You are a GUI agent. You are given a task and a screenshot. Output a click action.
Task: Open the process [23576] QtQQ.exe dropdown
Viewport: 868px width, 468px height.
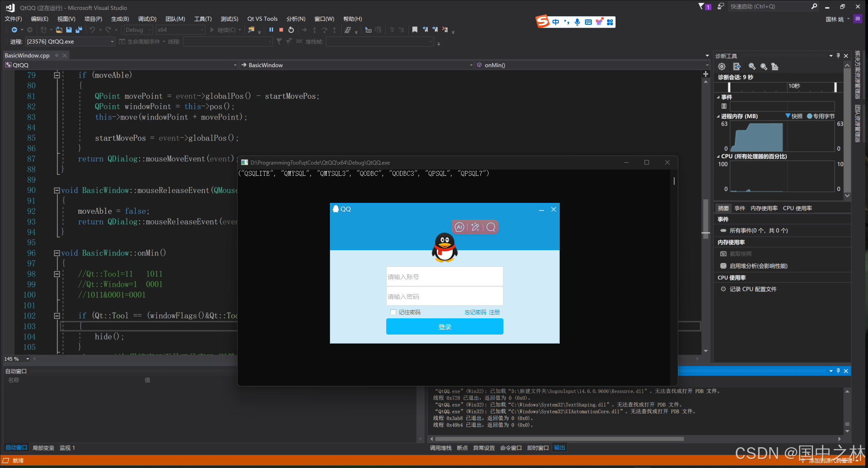[x=70, y=41]
